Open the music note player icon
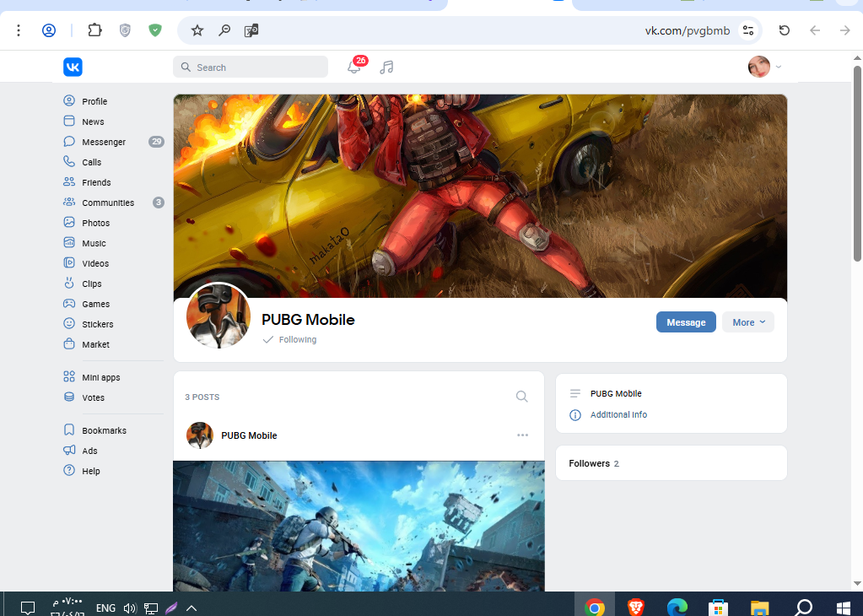The width and height of the screenshot is (863, 616). 386,68
